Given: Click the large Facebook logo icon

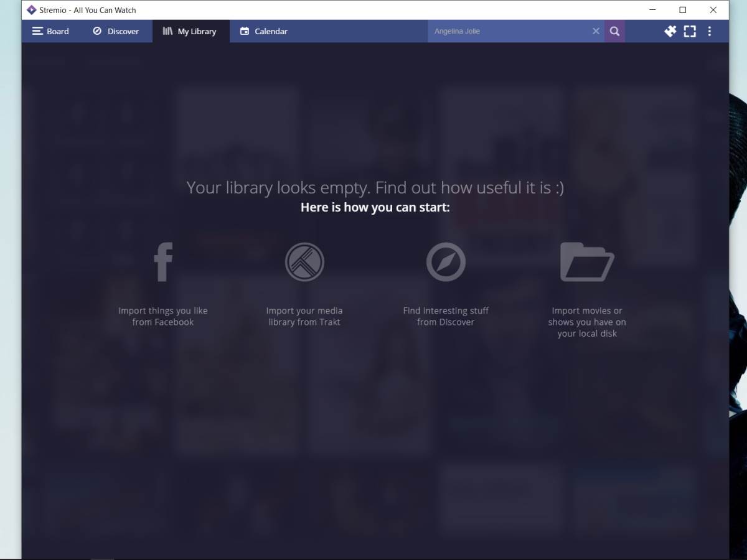Looking at the screenshot, I should point(163,262).
